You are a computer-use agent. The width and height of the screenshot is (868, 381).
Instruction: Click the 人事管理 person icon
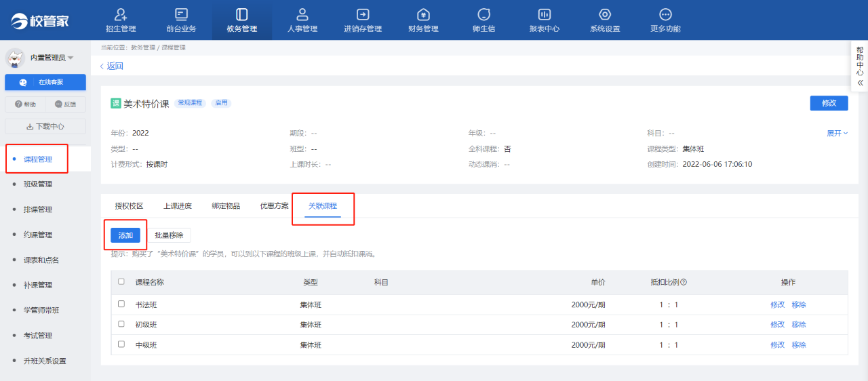point(302,14)
